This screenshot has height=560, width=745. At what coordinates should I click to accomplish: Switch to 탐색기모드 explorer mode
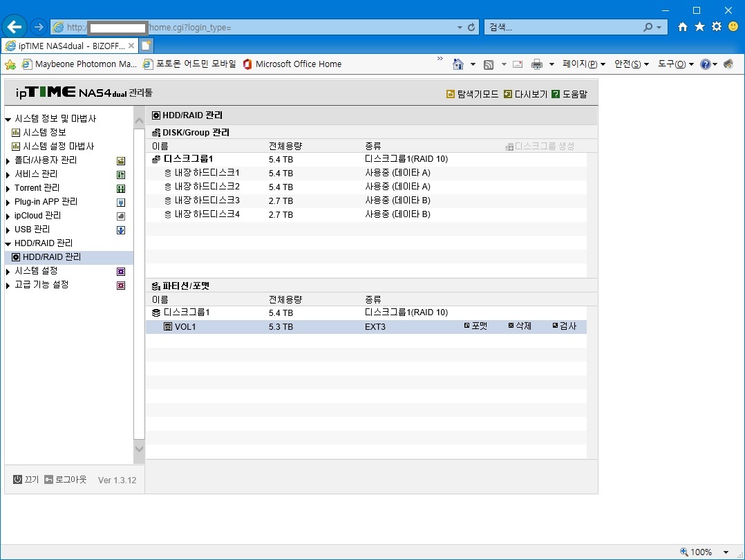click(451, 94)
